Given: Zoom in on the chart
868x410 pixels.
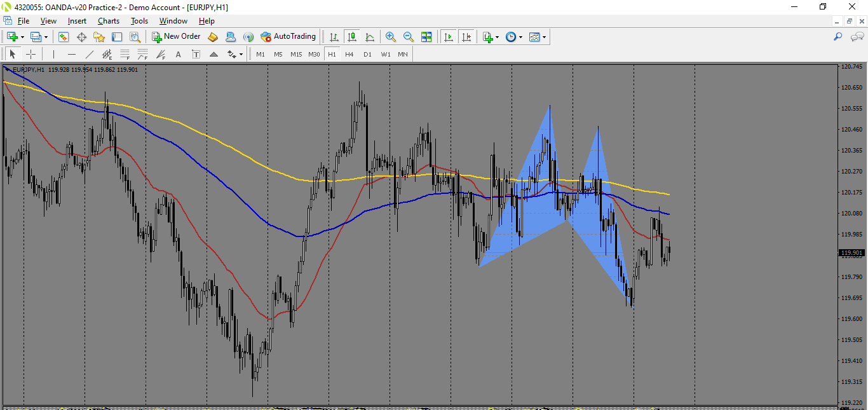Looking at the screenshot, I should [x=391, y=37].
